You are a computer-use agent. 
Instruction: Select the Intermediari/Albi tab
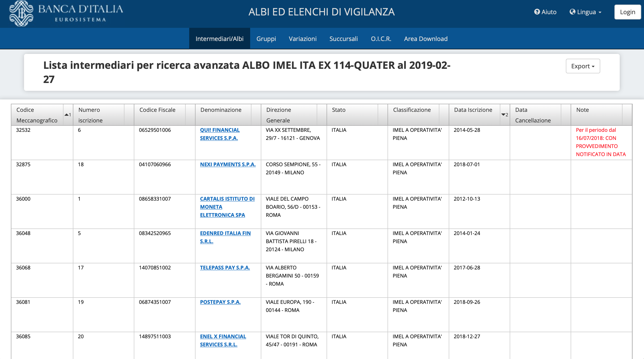[220, 38]
